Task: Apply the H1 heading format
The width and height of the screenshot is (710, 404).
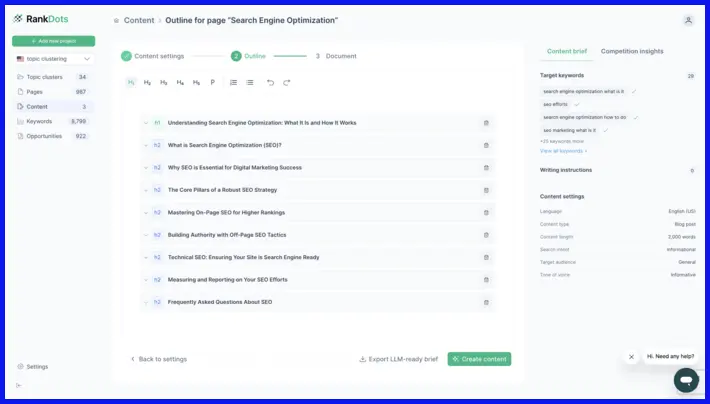Action: 131,82
